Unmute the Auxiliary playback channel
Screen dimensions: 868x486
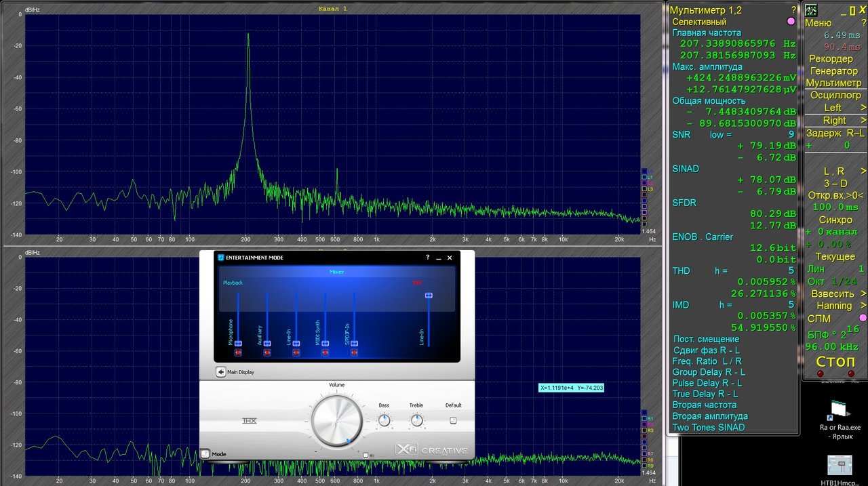point(267,352)
